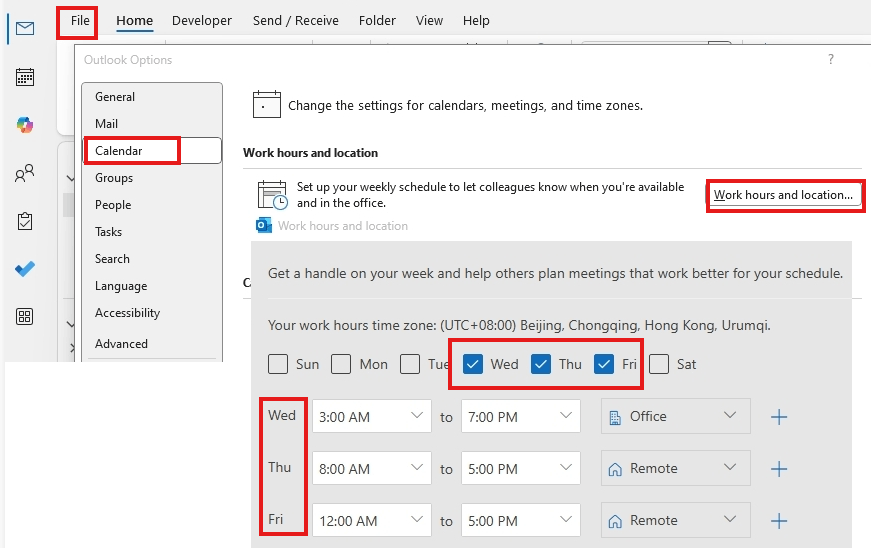Screen dimensions: 871x548
Task: Enable the Sat workday checkbox
Action: point(659,364)
